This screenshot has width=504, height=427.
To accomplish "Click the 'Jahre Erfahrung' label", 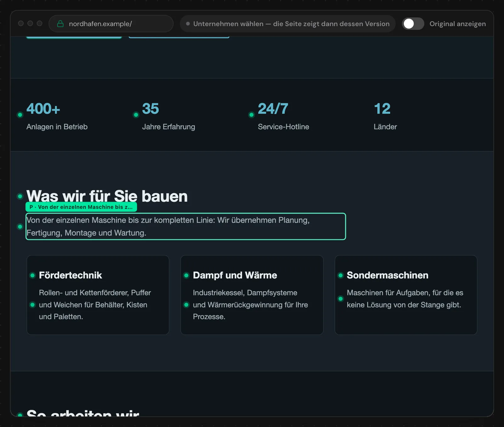I will coord(169,127).
